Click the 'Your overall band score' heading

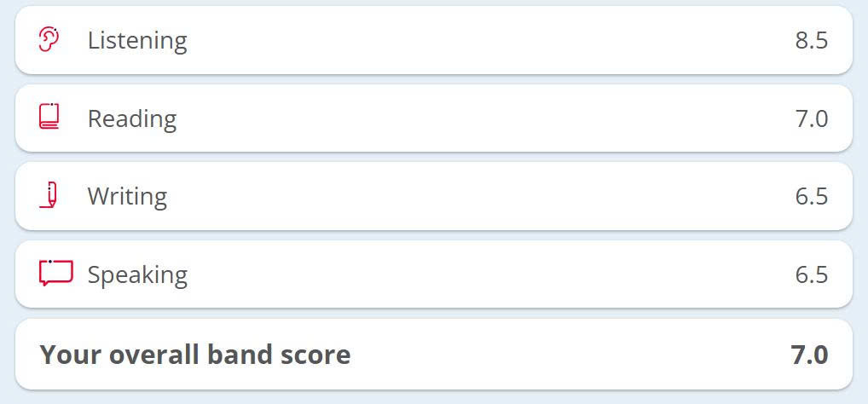pyautogui.click(x=195, y=355)
